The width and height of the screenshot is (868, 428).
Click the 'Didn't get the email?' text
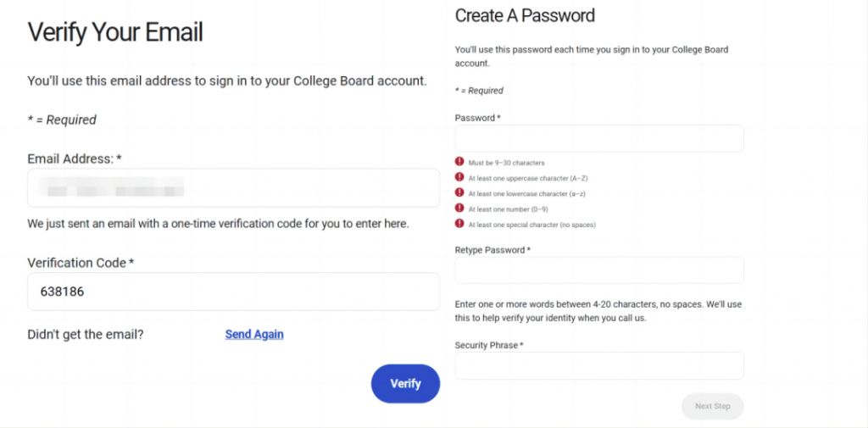[x=86, y=335]
